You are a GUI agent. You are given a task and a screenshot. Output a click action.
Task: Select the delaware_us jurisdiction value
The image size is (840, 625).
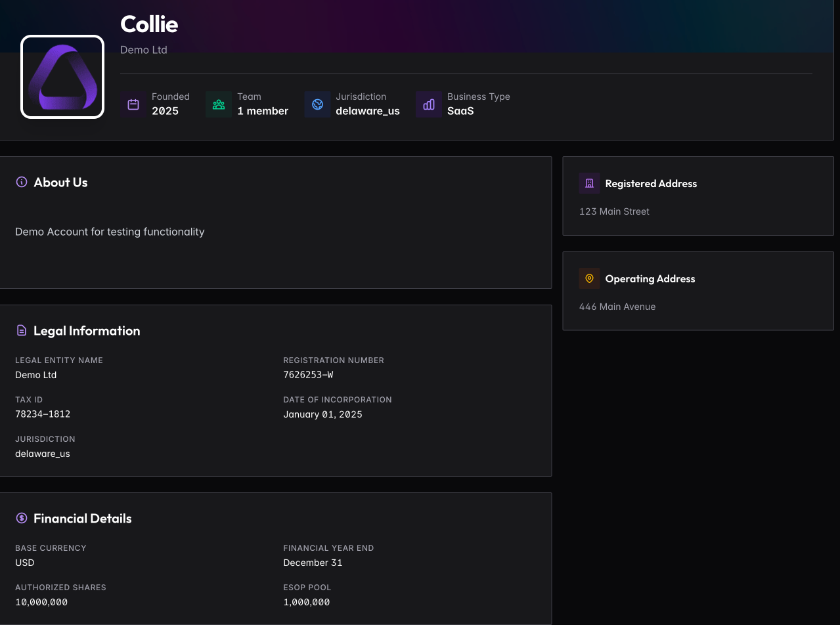[368, 111]
